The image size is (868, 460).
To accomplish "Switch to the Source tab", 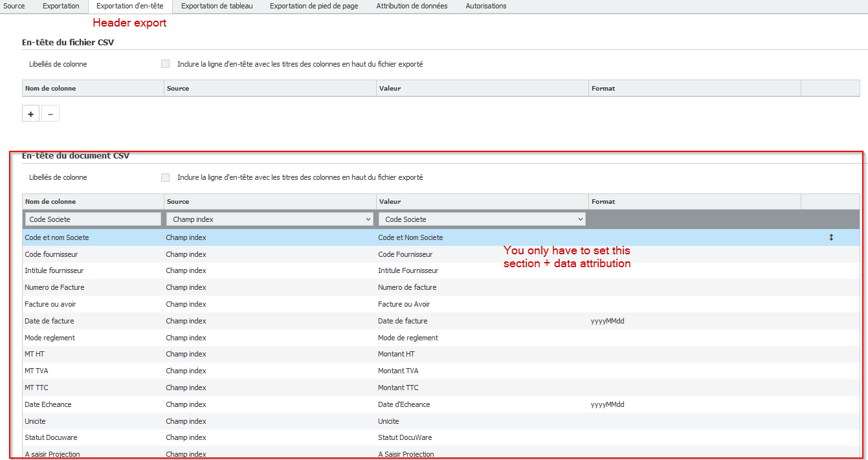I will tap(14, 6).
